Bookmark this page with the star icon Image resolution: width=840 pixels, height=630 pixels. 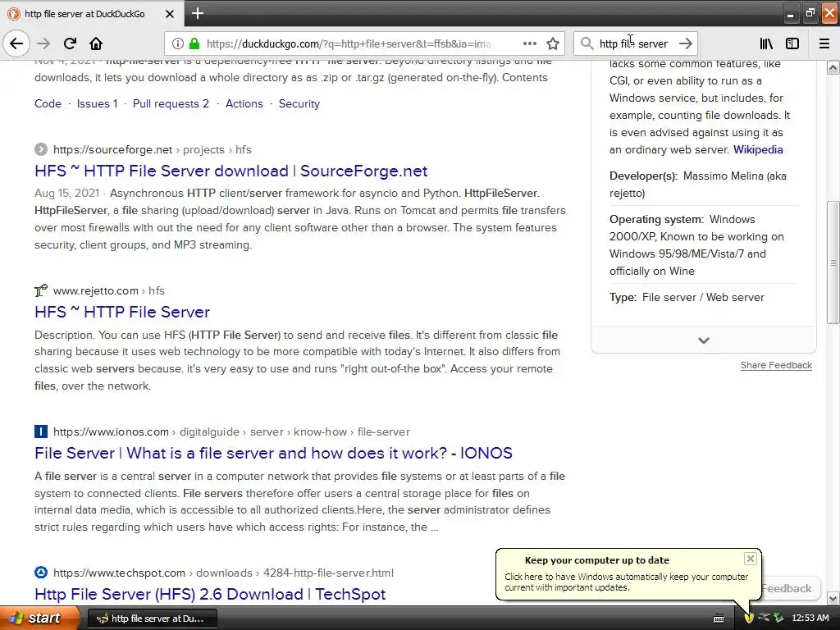pos(553,43)
